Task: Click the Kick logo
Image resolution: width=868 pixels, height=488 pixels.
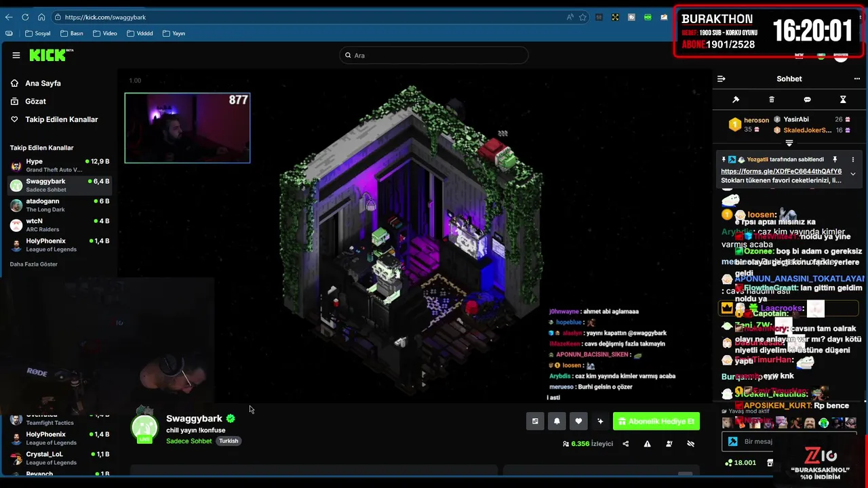Action: pyautogui.click(x=51, y=55)
